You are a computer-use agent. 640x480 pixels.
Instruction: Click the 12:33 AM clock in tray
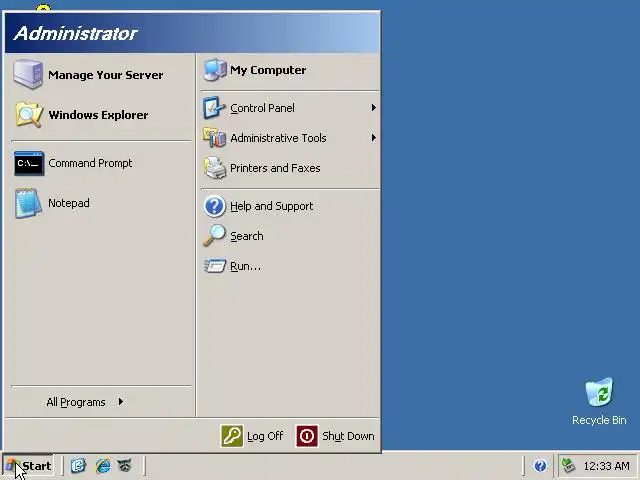(606, 466)
